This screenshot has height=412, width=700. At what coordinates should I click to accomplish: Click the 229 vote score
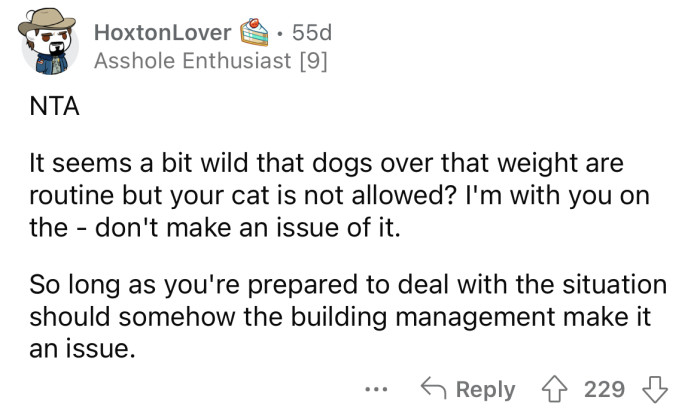tap(604, 389)
